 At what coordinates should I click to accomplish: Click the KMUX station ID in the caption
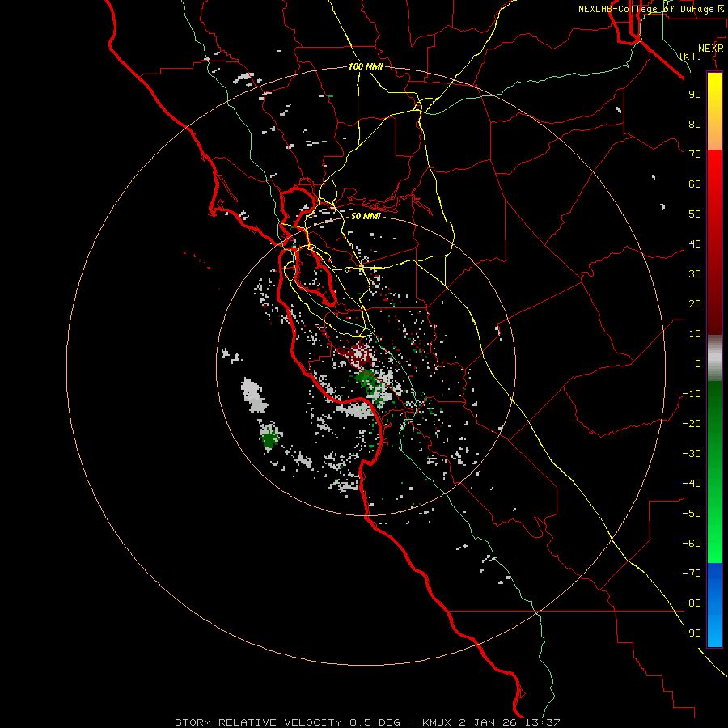click(437, 722)
